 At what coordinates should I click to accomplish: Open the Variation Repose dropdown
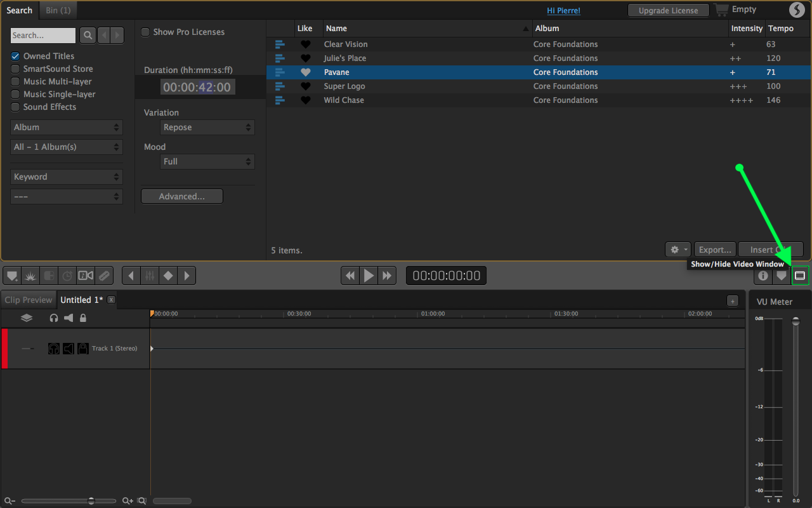(x=207, y=127)
